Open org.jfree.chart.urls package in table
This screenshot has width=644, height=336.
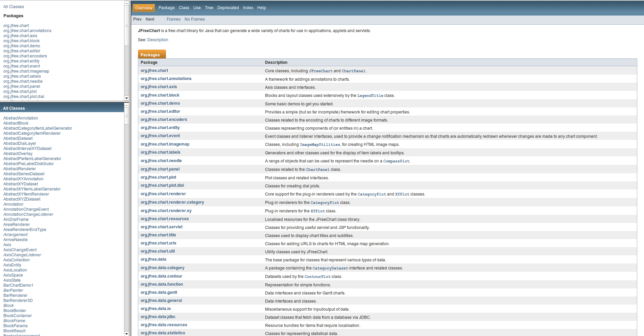pyautogui.click(x=158, y=243)
